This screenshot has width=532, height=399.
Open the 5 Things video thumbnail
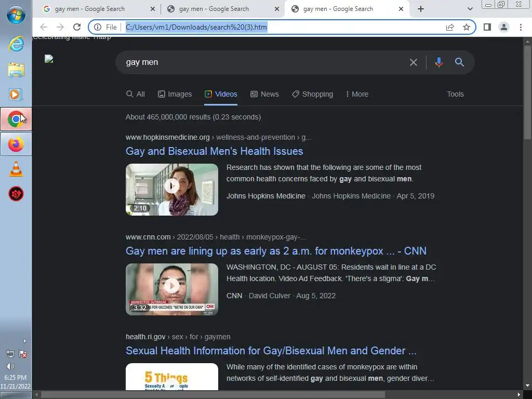tap(171, 377)
